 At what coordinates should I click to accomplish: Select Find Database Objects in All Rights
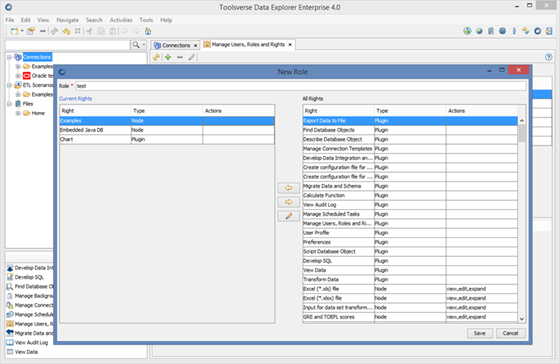[x=410, y=130]
